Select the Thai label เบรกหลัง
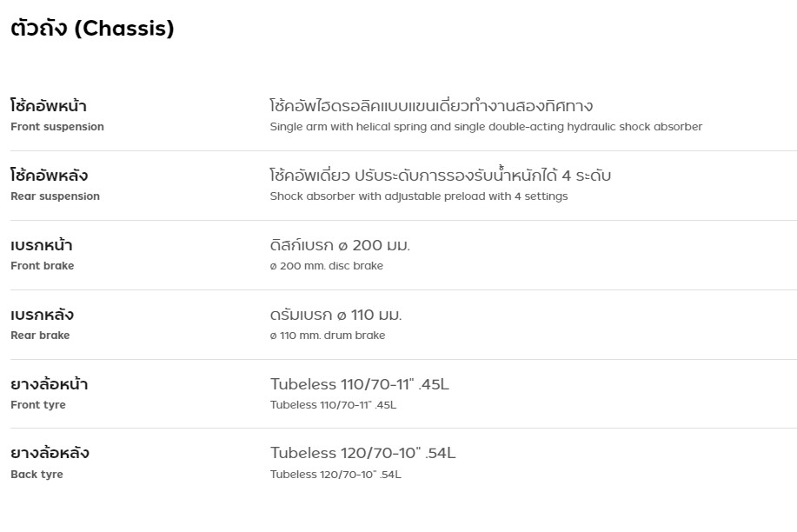Image resolution: width=797 pixels, height=532 pixels. (42, 315)
